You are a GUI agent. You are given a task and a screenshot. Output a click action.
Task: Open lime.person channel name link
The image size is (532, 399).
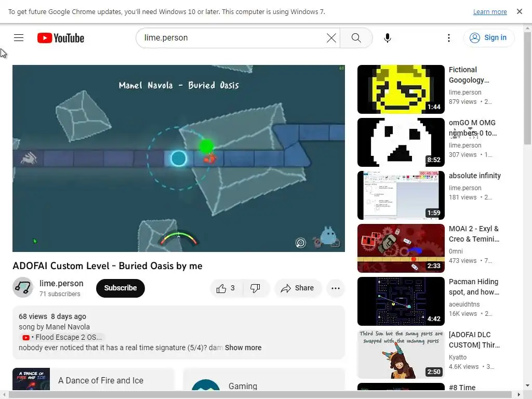point(61,283)
